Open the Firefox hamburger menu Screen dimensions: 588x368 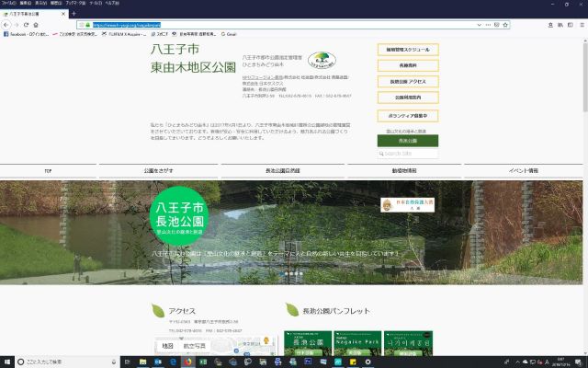tap(580, 25)
